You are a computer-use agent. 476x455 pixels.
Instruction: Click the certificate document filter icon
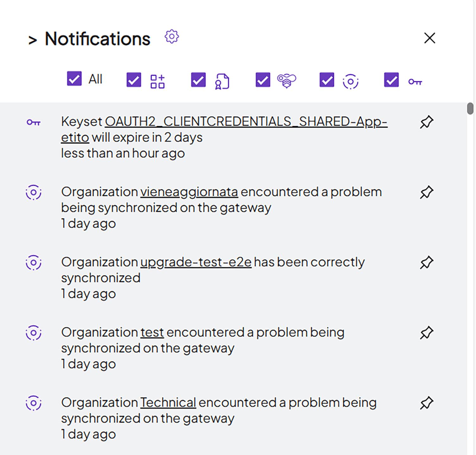click(222, 81)
